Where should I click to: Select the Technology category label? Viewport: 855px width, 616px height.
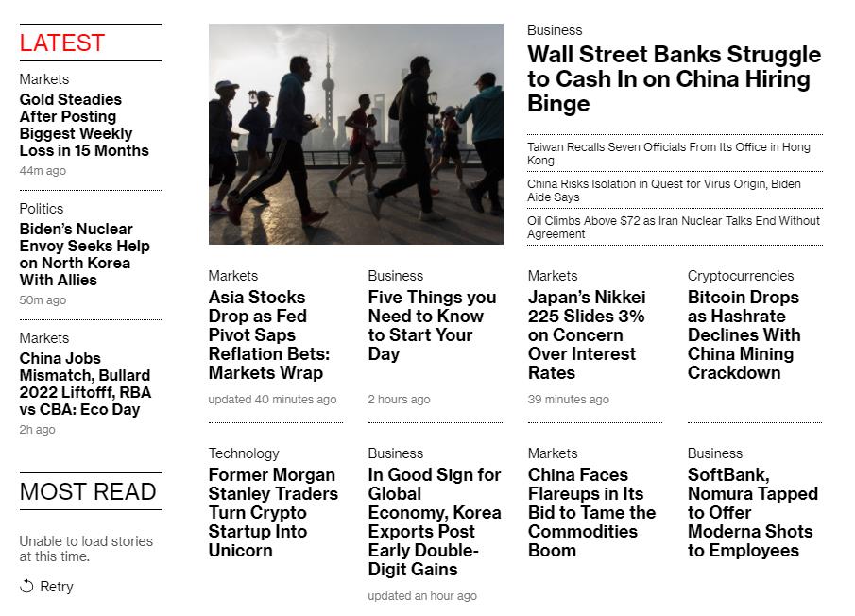click(244, 453)
